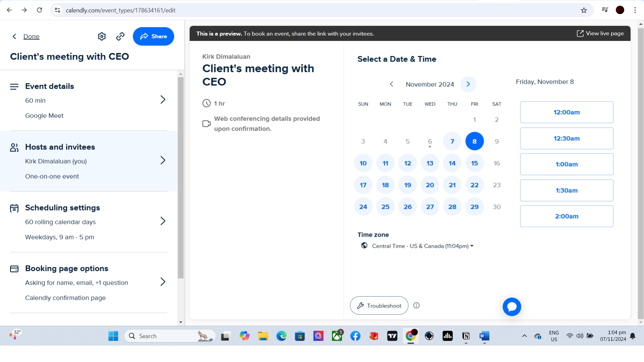Pick November 20 on the calendar
Viewport: 644px width, 362px height.
430,185
